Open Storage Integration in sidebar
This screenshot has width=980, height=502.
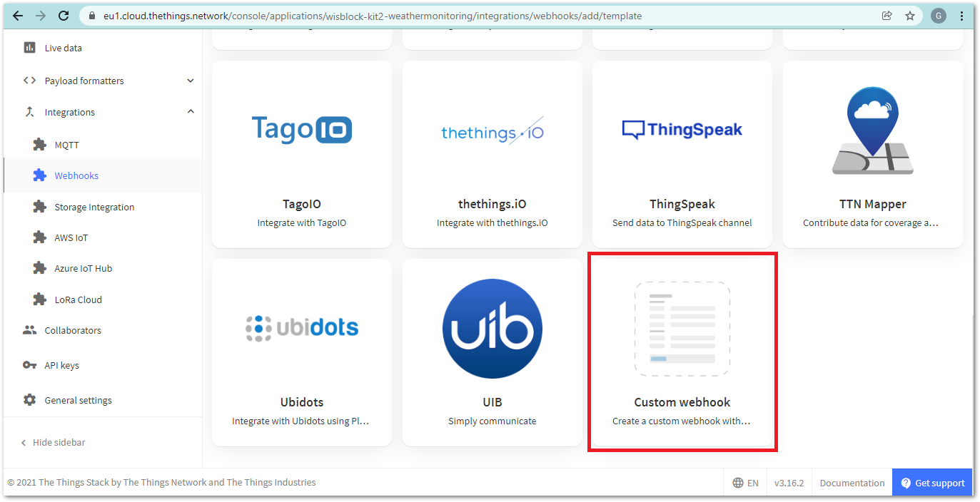pos(94,207)
